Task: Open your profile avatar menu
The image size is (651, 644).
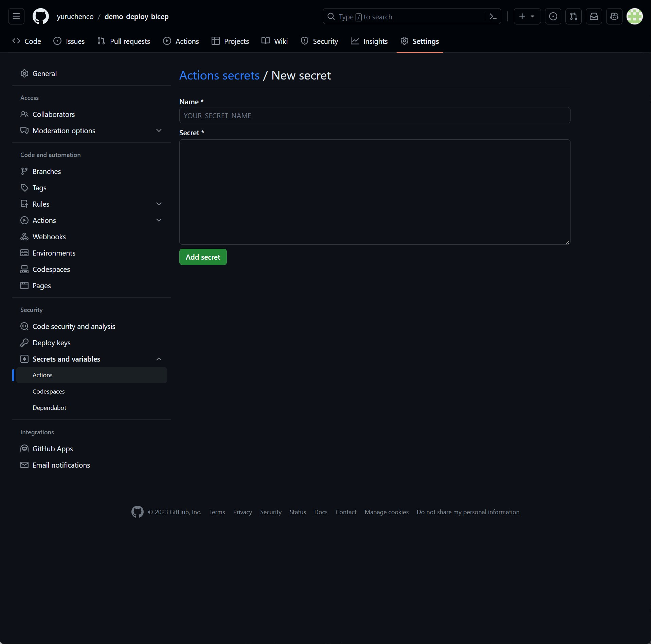Action: [634, 16]
